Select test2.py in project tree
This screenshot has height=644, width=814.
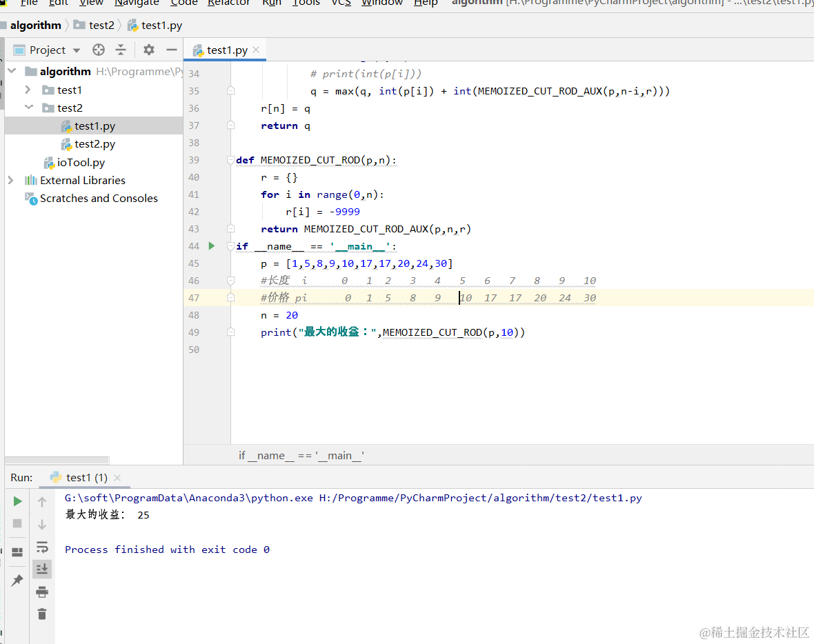(95, 143)
